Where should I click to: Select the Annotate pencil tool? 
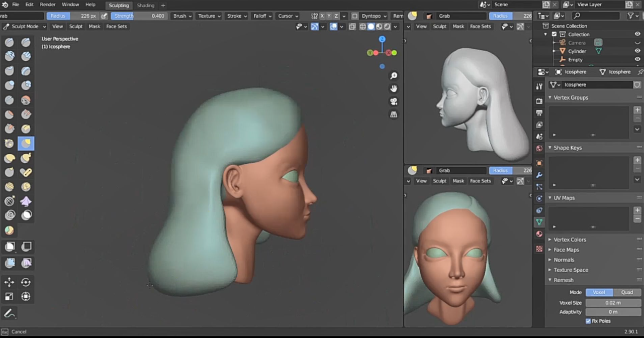point(10,313)
